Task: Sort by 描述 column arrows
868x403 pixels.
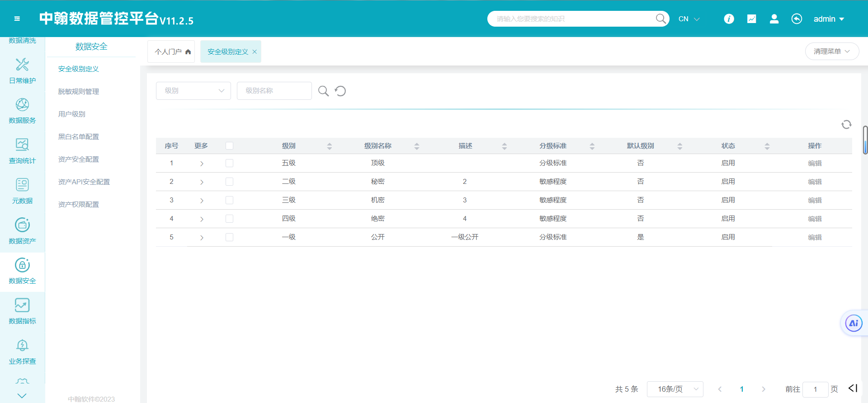Action: pyautogui.click(x=505, y=146)
